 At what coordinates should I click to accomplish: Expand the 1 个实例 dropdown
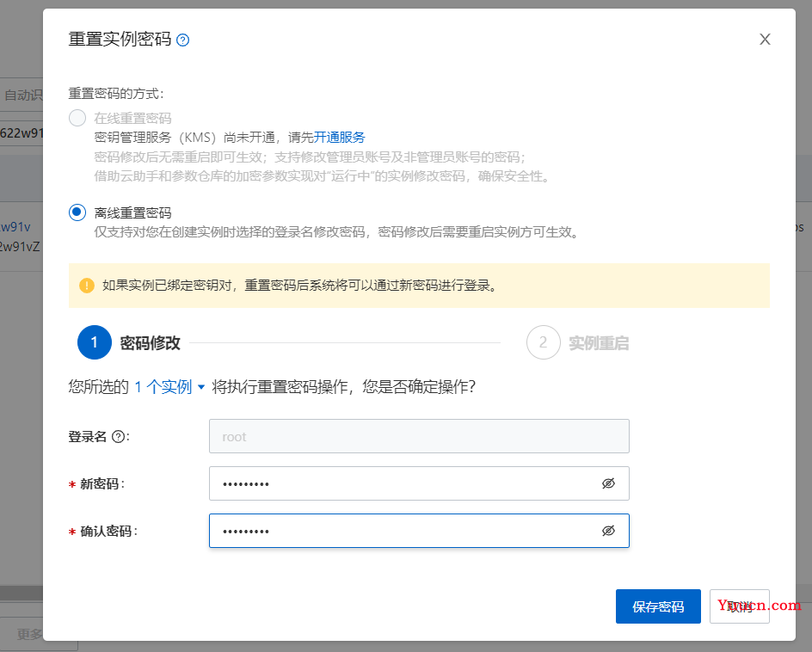pos(169,387)
